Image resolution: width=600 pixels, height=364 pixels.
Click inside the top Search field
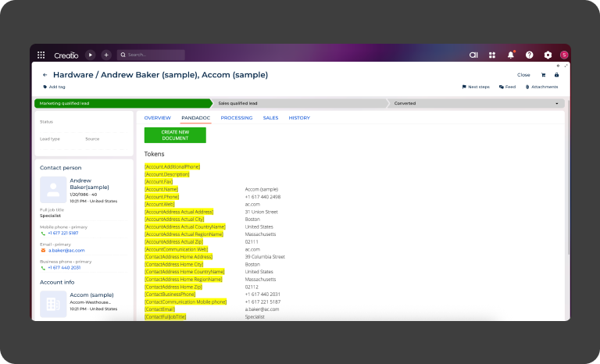(151, 55)
